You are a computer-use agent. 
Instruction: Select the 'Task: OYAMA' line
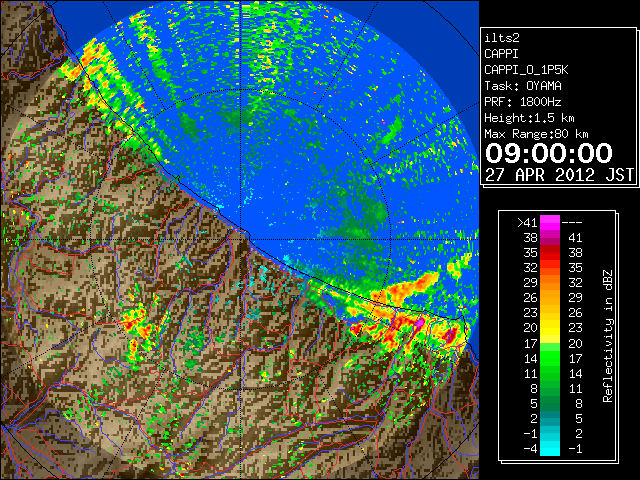[523, 86]
